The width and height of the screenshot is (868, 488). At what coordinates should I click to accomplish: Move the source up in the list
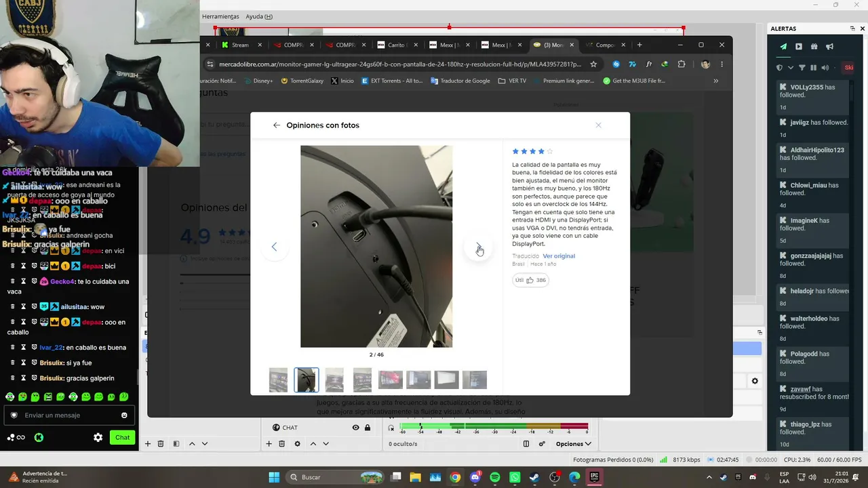(x=313, y=444)
